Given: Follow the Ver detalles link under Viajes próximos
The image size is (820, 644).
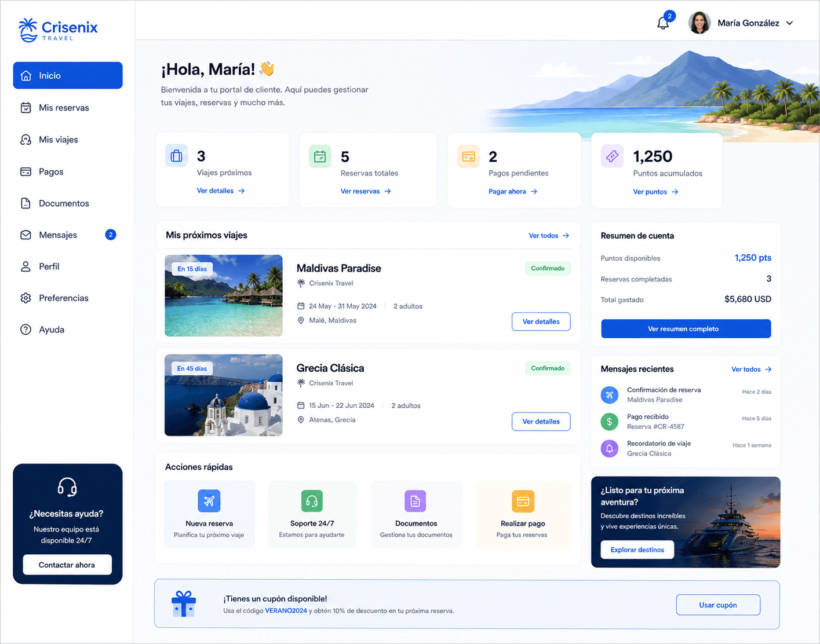Looking at the screenshot, I should click(221, 191).
